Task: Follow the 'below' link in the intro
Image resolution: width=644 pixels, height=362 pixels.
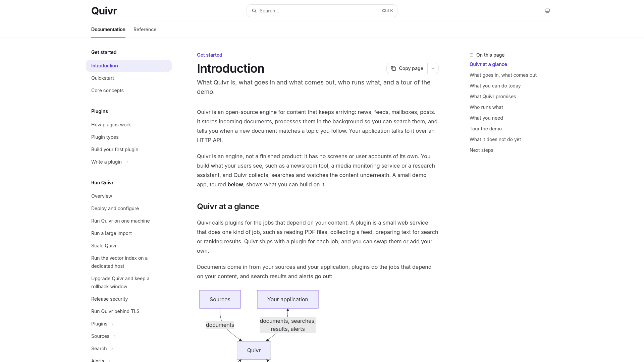Action: pos(235,184)
